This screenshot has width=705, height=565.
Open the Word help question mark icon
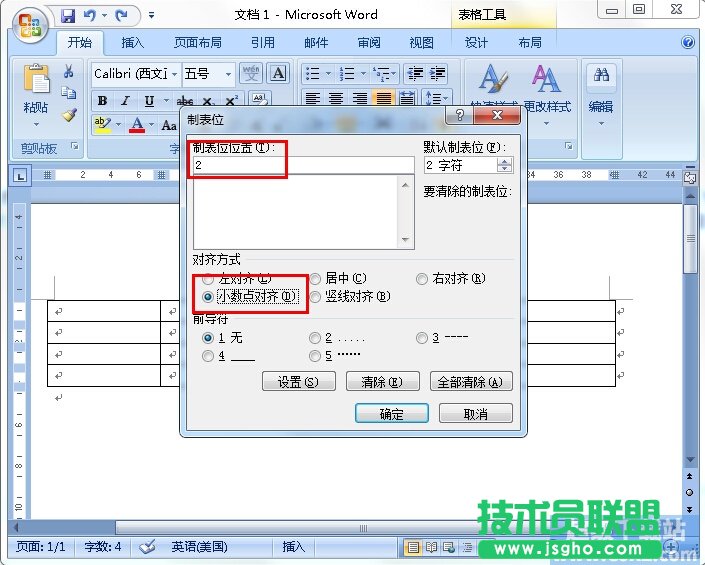click(x=688, y=43)
